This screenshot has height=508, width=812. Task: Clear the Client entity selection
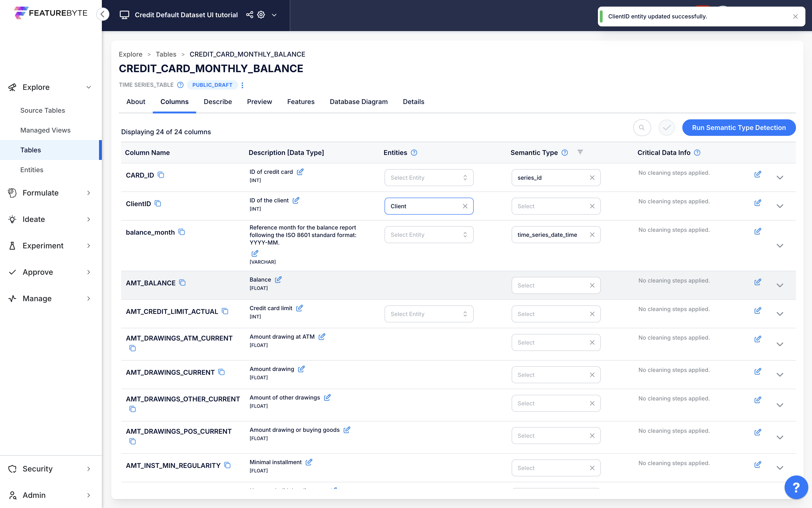pyautogui.click(x=465, y=206)
